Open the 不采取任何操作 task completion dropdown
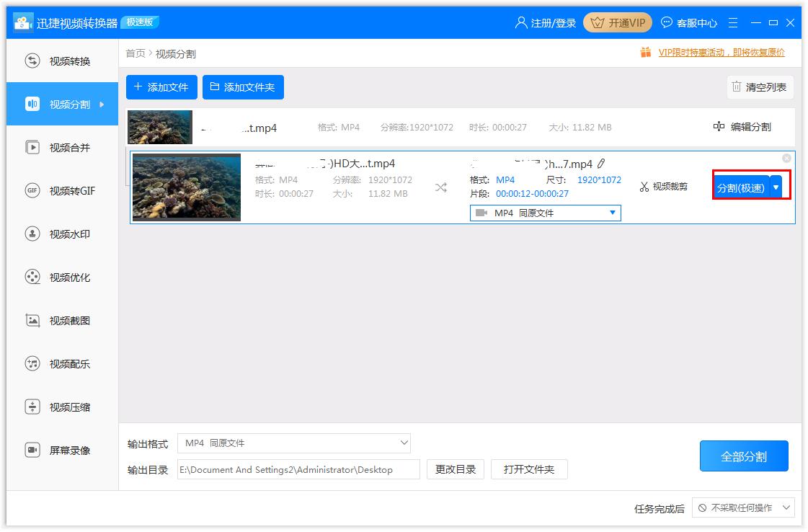 coord(742,507)
